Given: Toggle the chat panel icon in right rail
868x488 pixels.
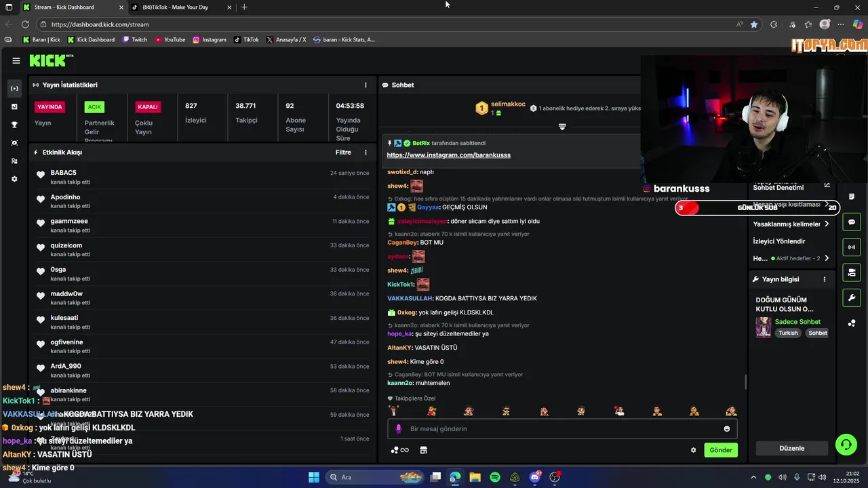Looking at the screenshot, I should (x=852, y=222).
